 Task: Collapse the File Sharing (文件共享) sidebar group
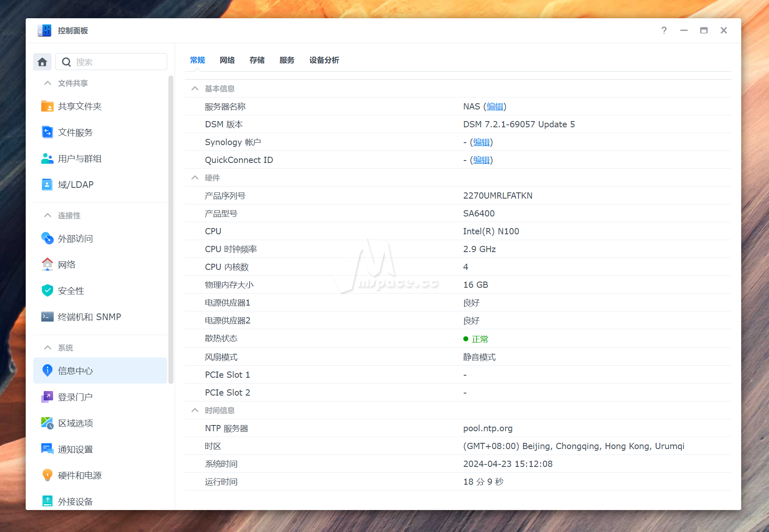(x=48, y=83)
